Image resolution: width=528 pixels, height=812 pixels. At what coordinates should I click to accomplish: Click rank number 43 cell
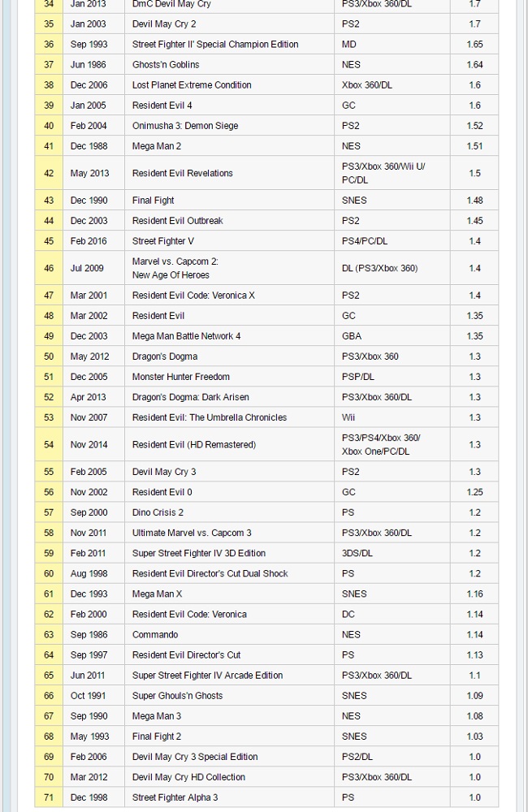49,201
